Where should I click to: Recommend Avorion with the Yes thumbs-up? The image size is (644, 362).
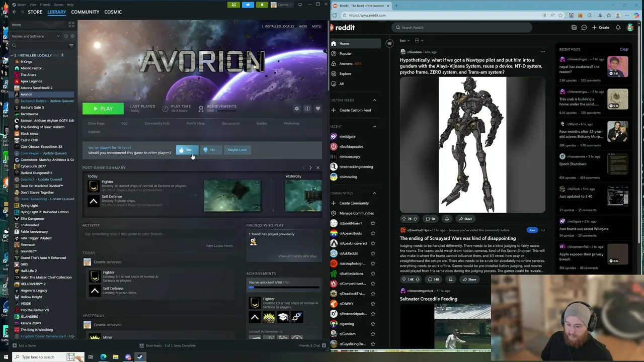(186, 150)
